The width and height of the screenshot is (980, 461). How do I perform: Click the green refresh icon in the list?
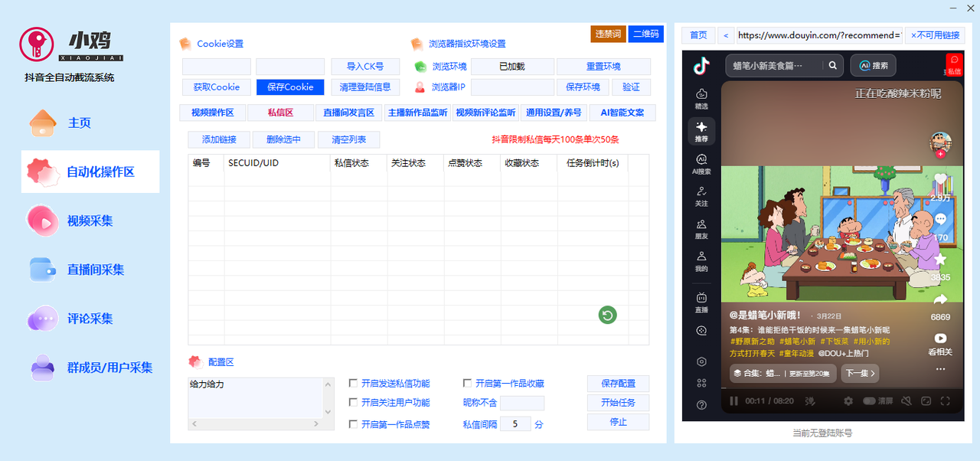point(607,315)
